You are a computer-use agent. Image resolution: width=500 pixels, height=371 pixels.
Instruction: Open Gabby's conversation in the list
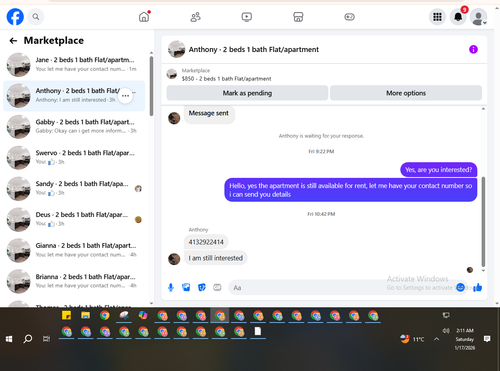(x=74, y=126)
